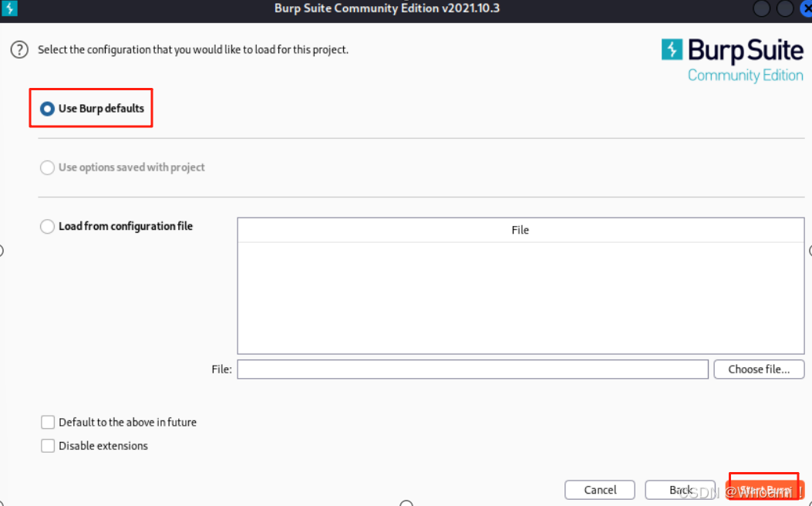Go back with the Back button
The image size is (812, 506).
680,490
